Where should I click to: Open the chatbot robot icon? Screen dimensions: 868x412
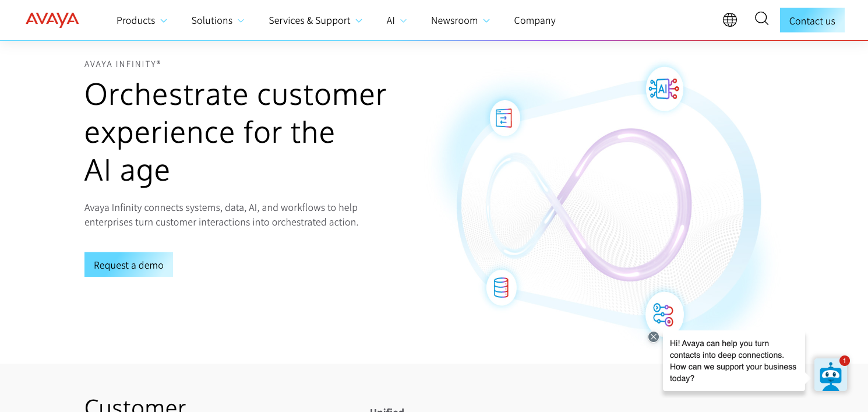click(830, 375)
